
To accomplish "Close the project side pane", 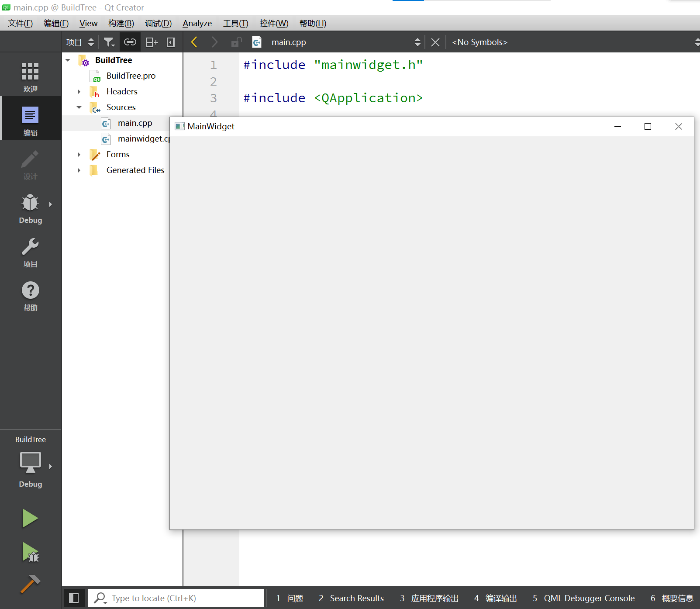I will [171, 42].
